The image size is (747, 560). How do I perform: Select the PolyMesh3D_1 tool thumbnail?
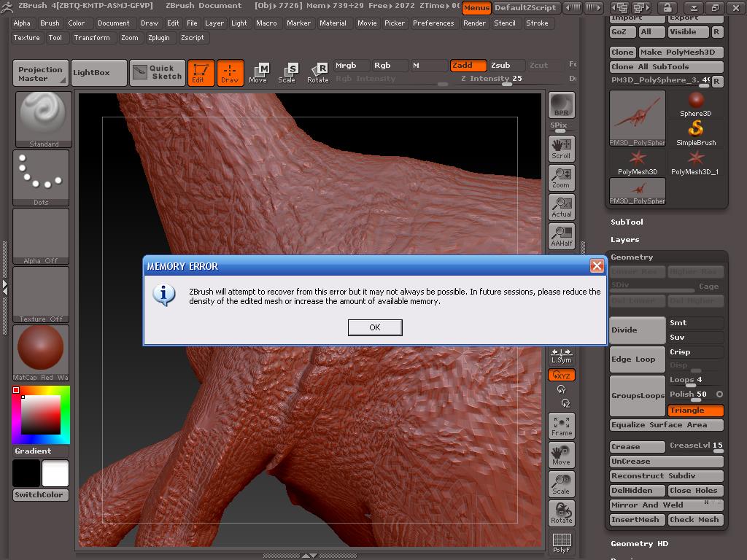(695, 163)
